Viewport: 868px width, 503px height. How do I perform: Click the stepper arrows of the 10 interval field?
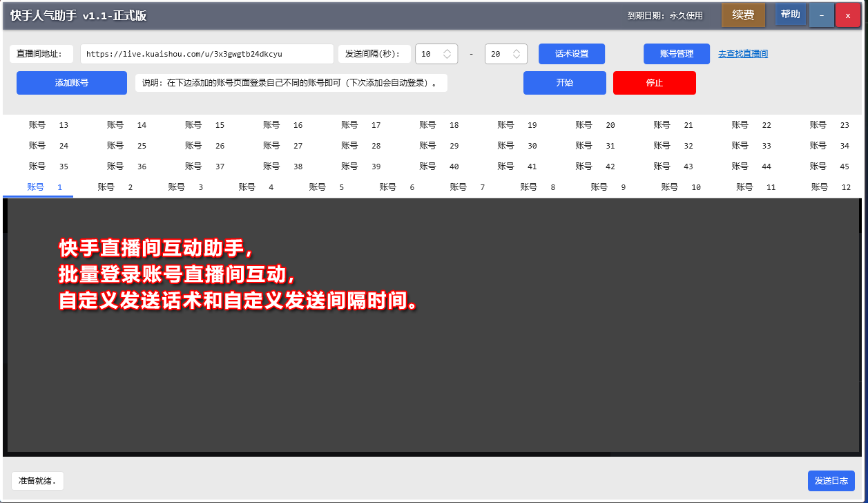pyautogui.click(x=447, y=54)
